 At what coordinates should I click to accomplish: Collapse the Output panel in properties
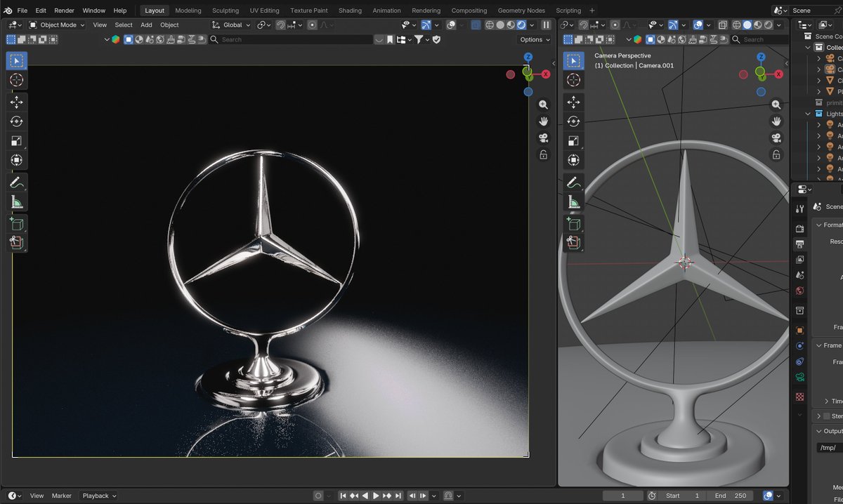click(x=819, y=431)
